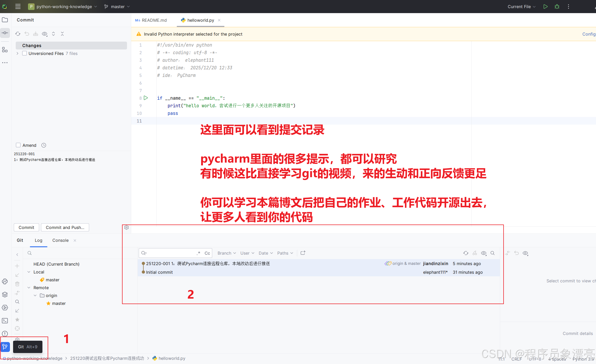The width and height of the screenshot is (596, 364).
Task: Open the master branch dropdown in the title bar
Action: 117,7
